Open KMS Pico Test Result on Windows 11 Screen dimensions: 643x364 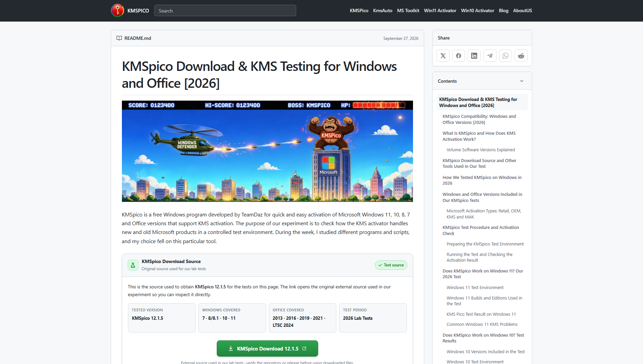click(x=481, y=314)
